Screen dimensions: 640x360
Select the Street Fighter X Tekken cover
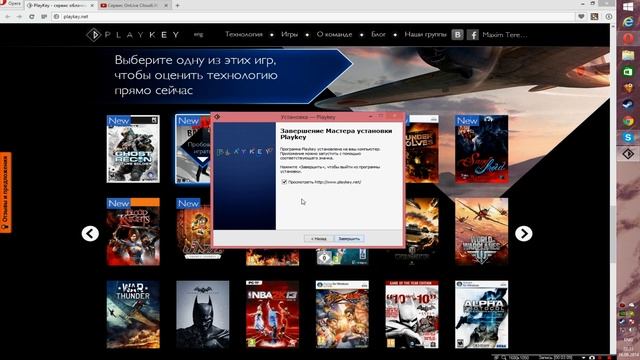pyautogui.click(x=342, y=314)
